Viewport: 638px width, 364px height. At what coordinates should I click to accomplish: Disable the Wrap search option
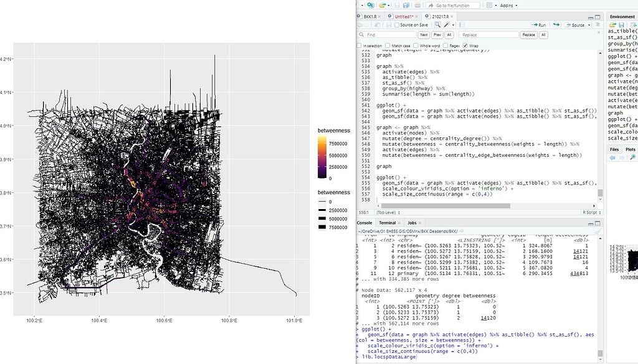465,45
